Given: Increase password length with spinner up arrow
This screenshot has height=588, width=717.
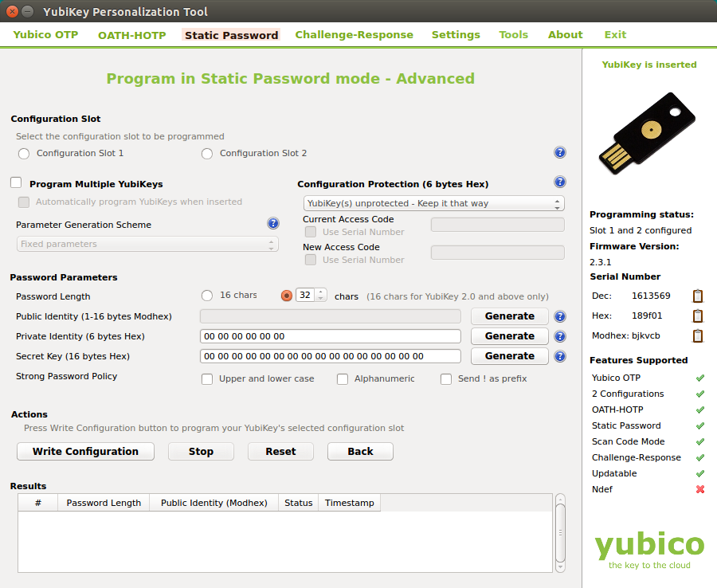Looking at the screenshot, I should (321, 292).
